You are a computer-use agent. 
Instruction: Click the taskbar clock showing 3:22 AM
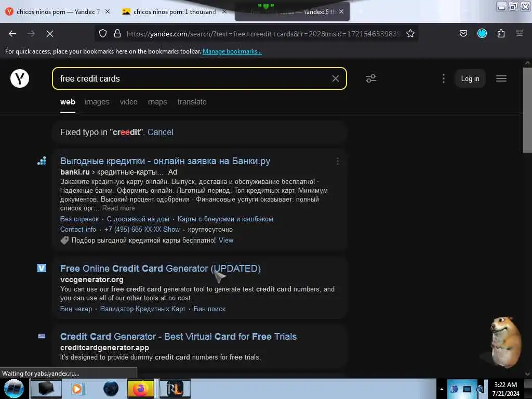click(506, 389)
